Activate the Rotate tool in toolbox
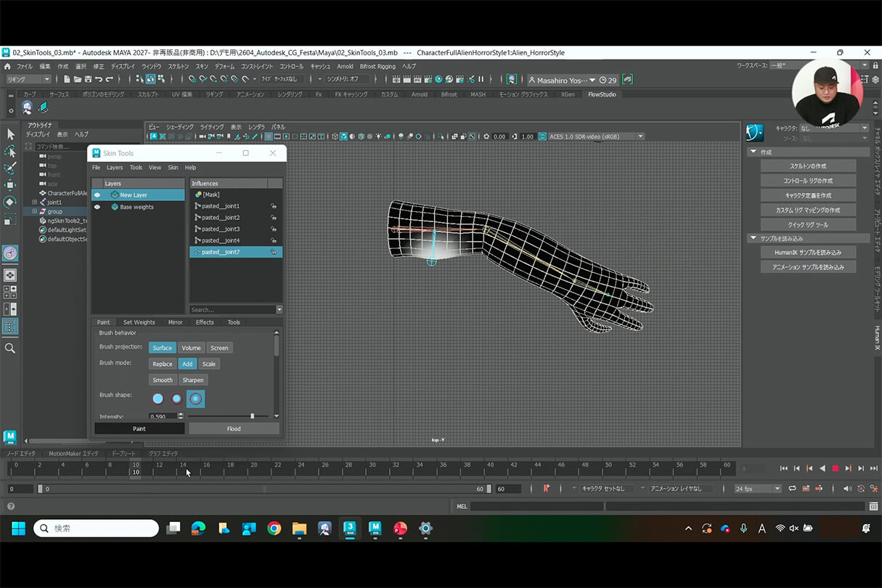This screenshot has width=882, height=588. click(x=10, y=201)
